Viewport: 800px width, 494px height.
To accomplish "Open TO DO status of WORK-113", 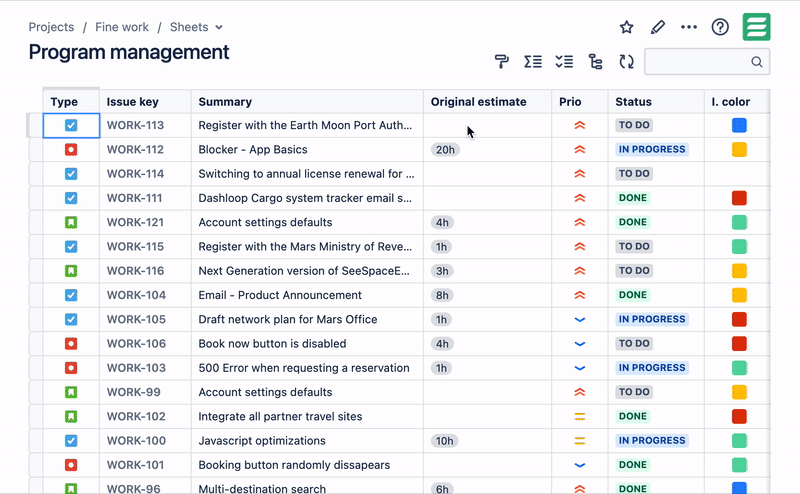I will click(634, 125).
